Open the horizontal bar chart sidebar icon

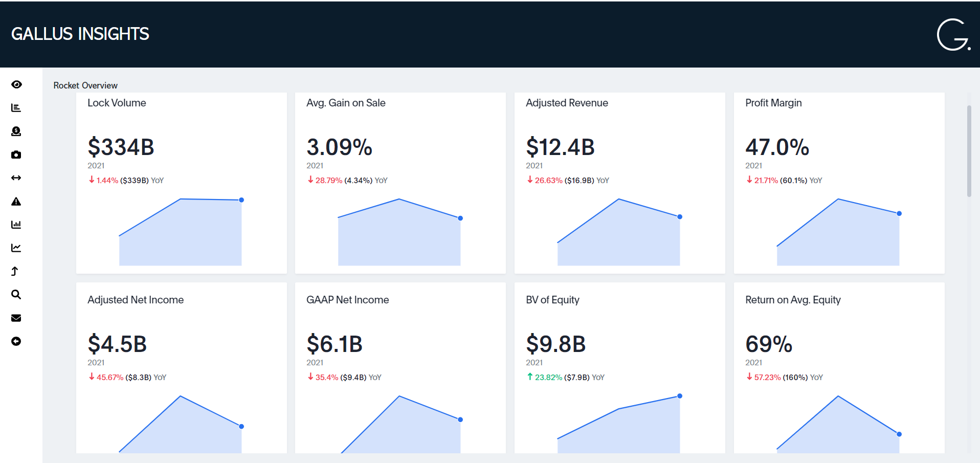pyautogui.click(x=16, y=108)
